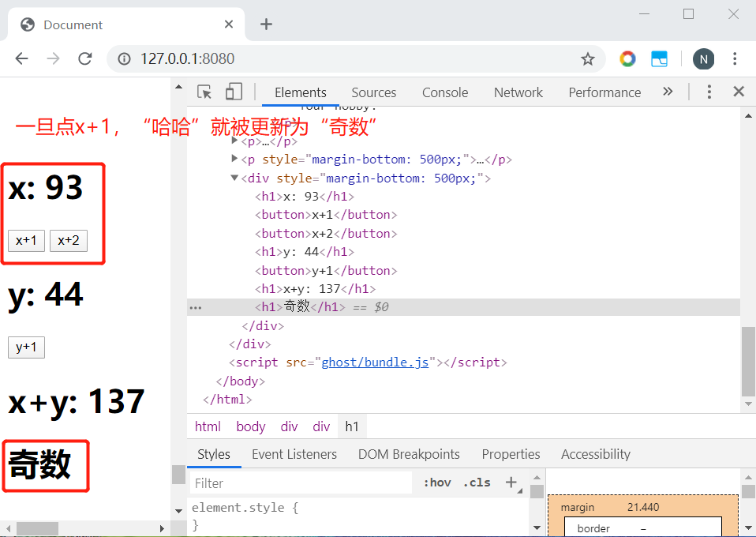The width and height of the screenshot is (756, 537).
Task: Click the address bar URL 127.0.0.1:8080
Action: 187,59
